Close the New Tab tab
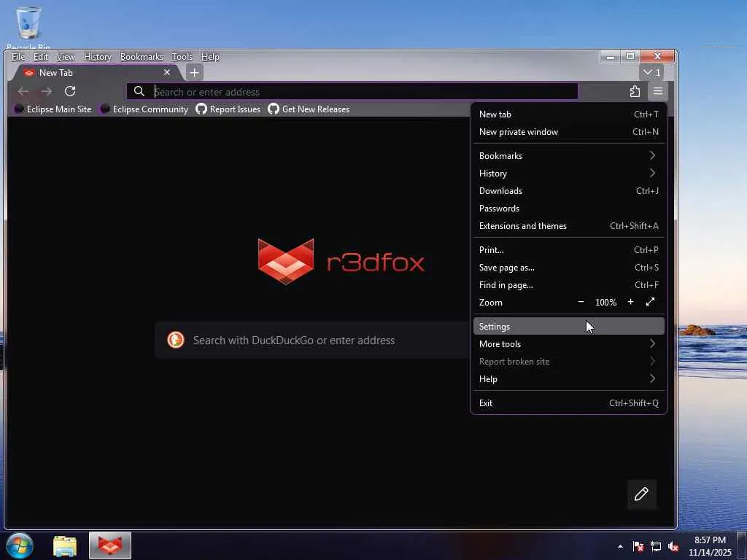The image size is (747, 560). [x=167, y=72]
